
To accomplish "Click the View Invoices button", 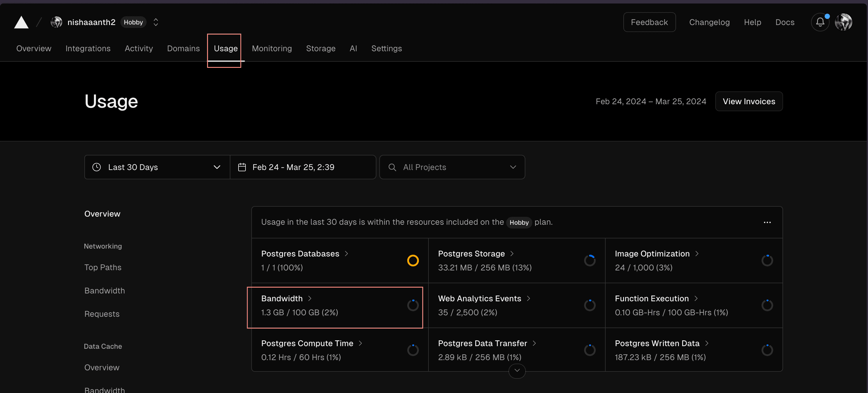I will point(749,102).
